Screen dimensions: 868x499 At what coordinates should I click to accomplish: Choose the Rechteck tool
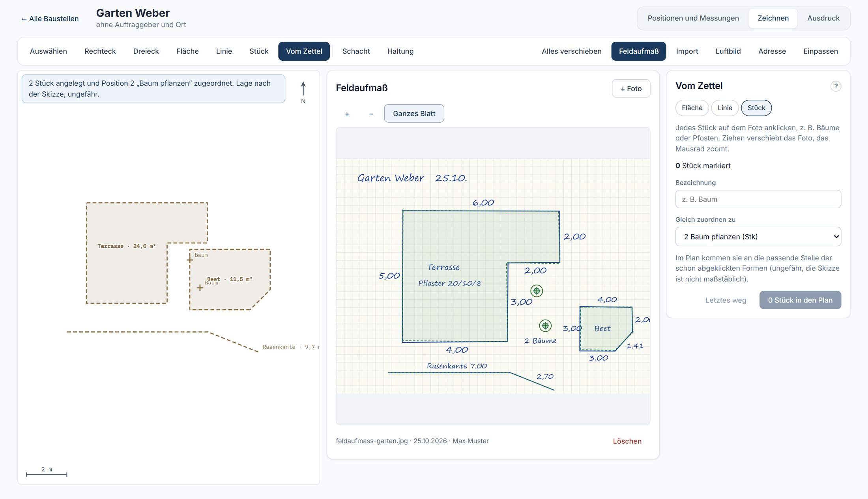coord(100,51)
